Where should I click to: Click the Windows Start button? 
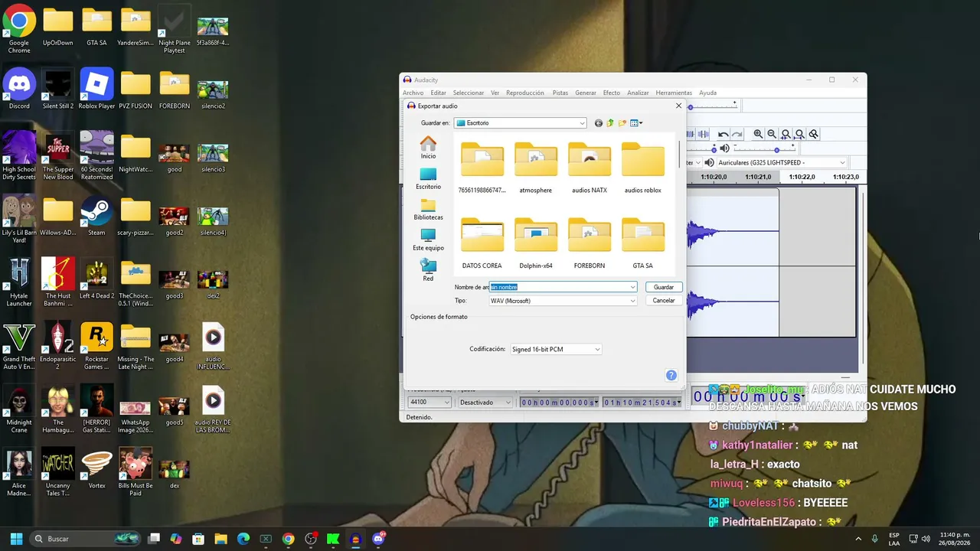point(16,539)
